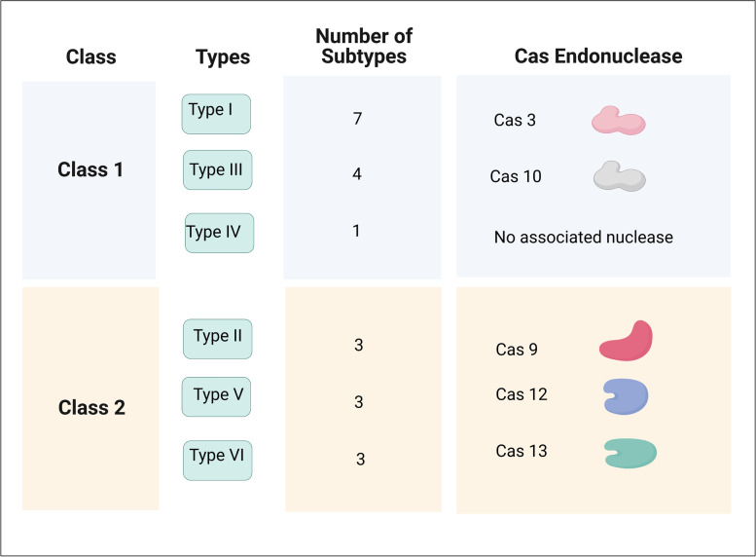Select the Type VI box

click(x=218, y=459)
